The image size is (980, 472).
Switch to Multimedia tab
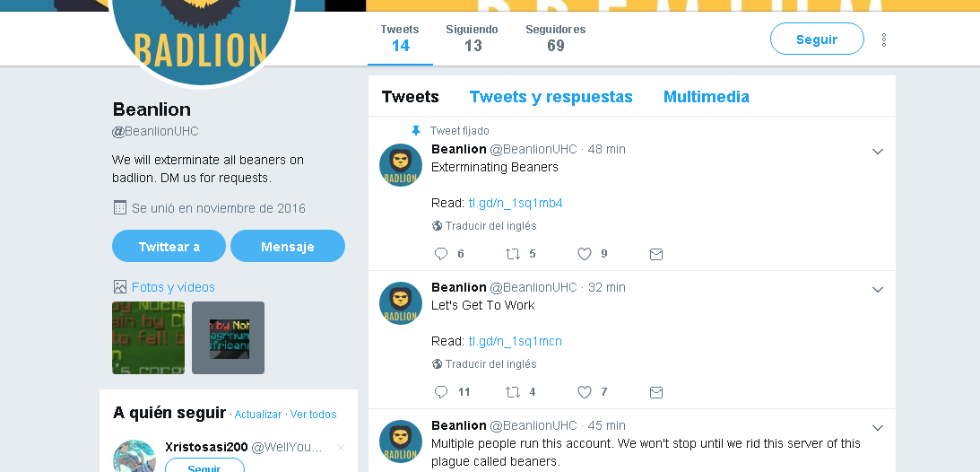tap(707, 97)
